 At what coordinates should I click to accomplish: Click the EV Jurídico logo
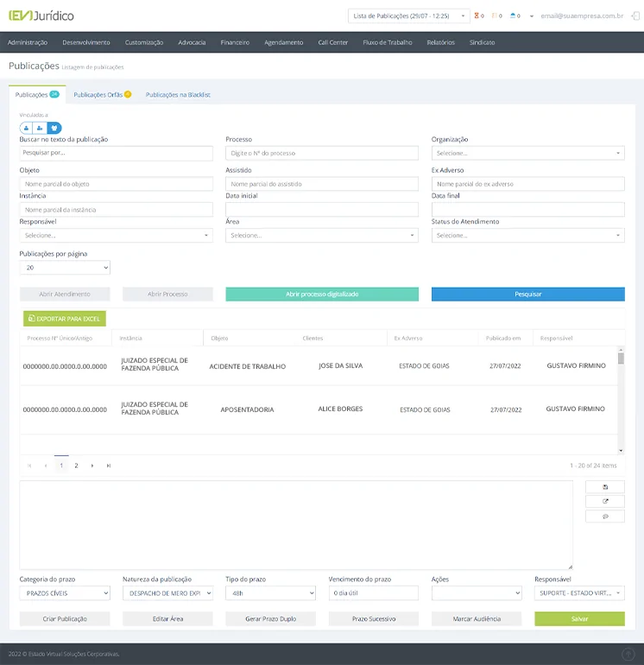click(41, 16)
